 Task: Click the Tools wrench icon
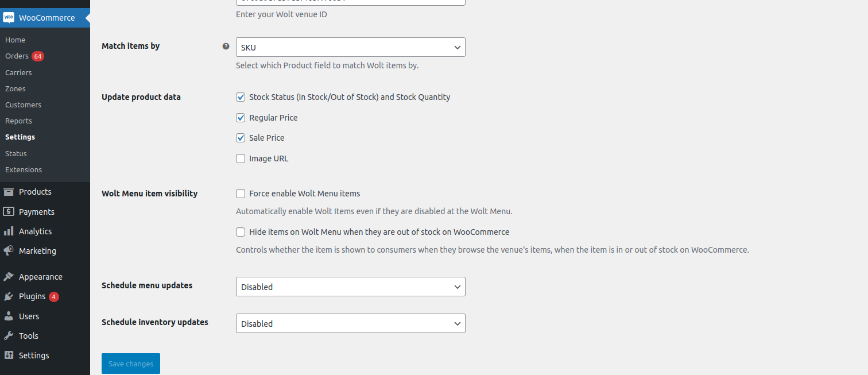click(x=9, y=335)
